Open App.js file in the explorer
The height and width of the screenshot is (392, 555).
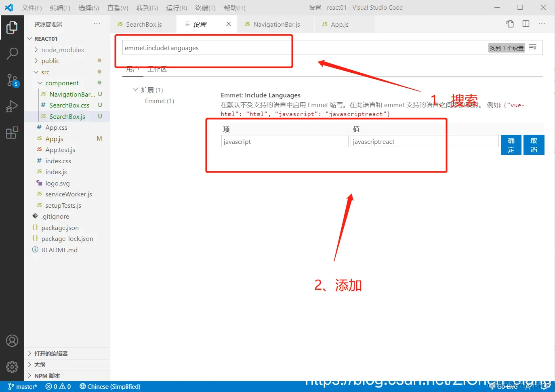pos(67,139)
